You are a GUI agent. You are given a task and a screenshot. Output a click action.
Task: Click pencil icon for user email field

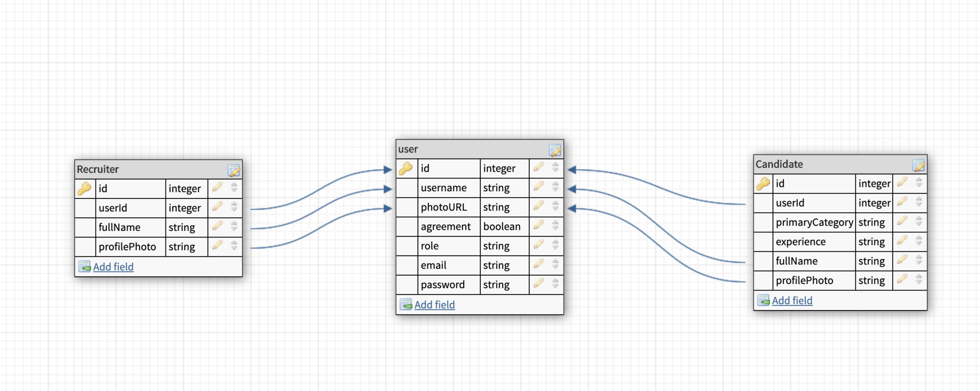(x=539, y=264)
